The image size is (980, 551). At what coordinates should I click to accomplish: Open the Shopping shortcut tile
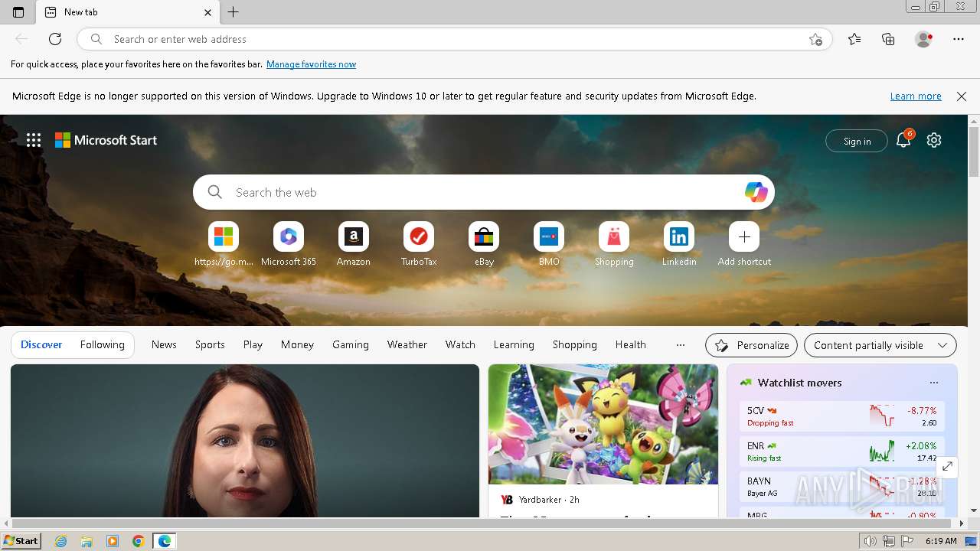[614, 245]
